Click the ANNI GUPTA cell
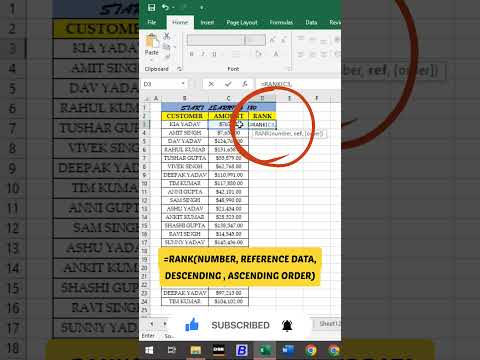The height and width of the screenshot is (360, 480). tap(185, 192)
